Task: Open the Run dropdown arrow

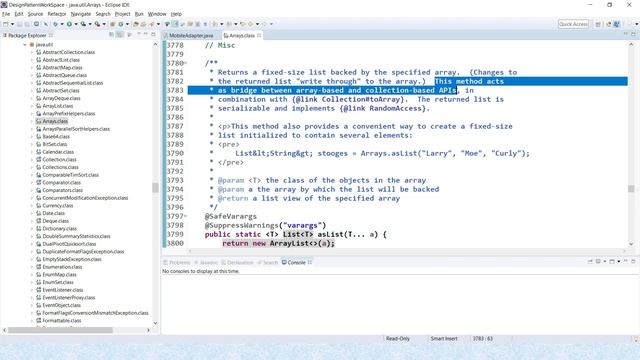Action: coord(76,24)
